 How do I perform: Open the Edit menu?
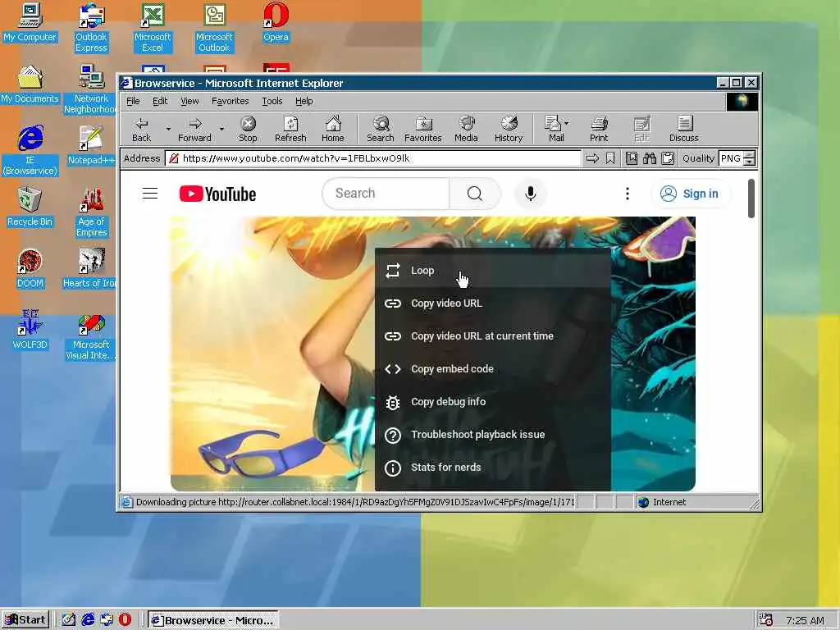[x=160, y=101]
